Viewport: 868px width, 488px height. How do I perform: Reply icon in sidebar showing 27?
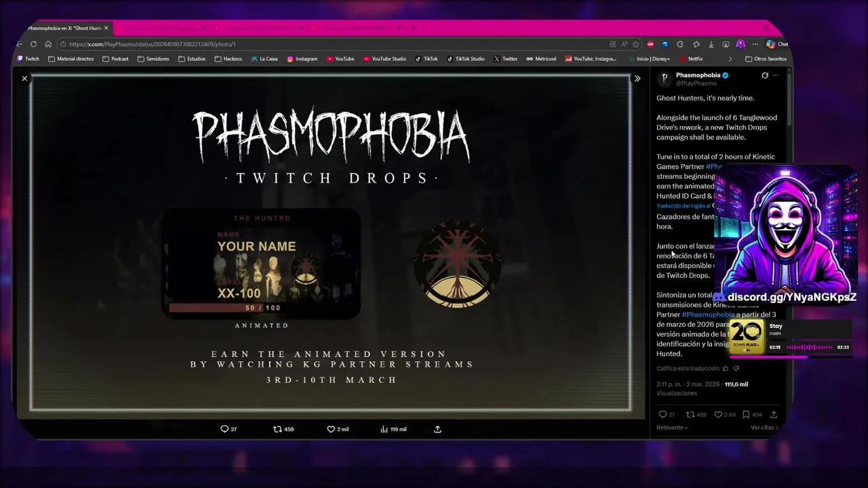(663, 414)
